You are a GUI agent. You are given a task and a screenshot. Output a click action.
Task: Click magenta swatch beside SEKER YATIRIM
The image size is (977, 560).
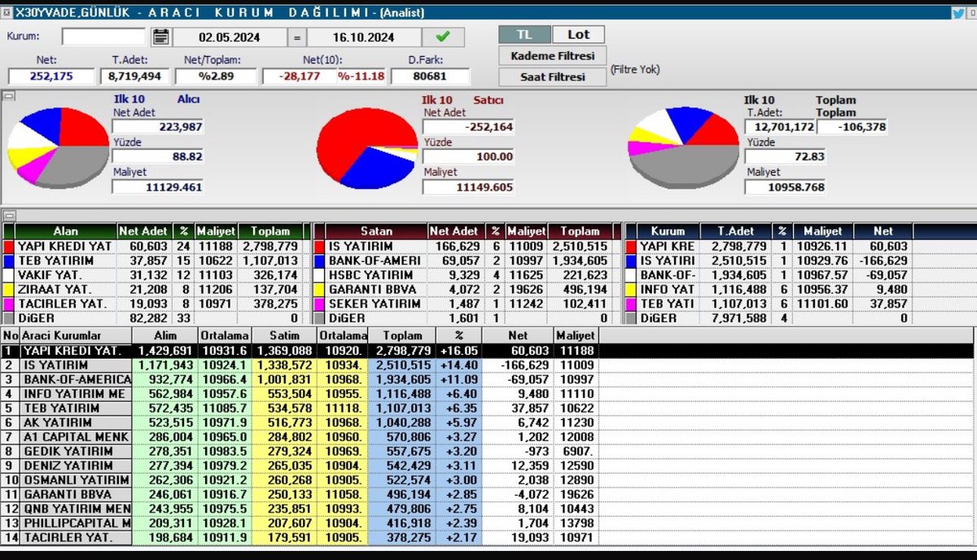click(x=319, y=304)
